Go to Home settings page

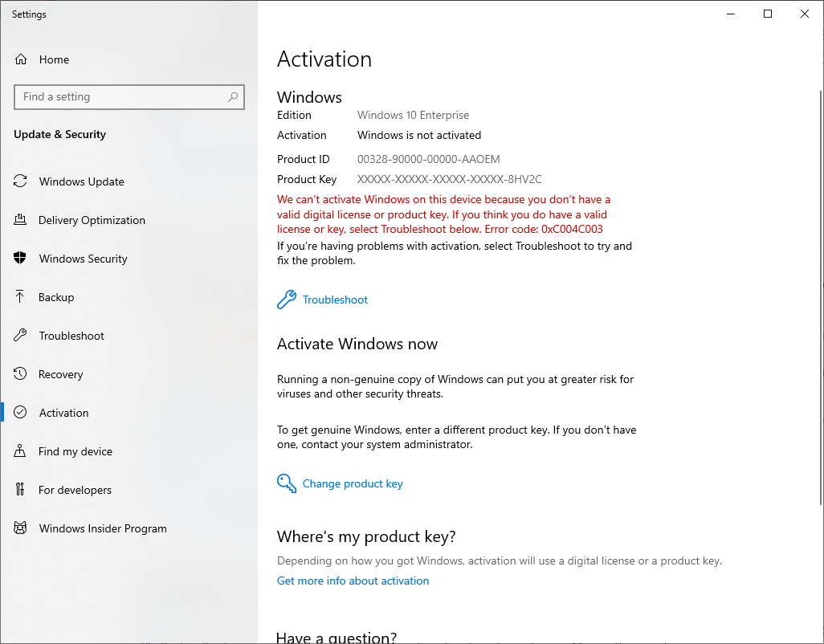tap(128, 59)
